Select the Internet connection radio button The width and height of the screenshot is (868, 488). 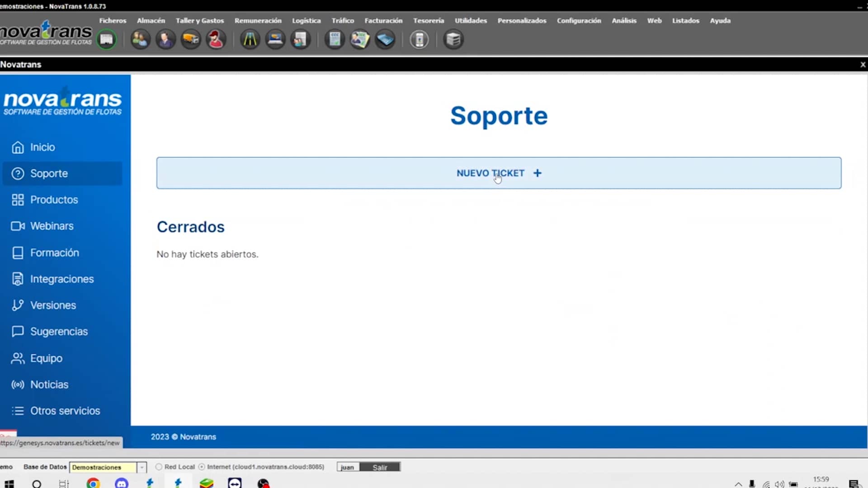[202, 467]
